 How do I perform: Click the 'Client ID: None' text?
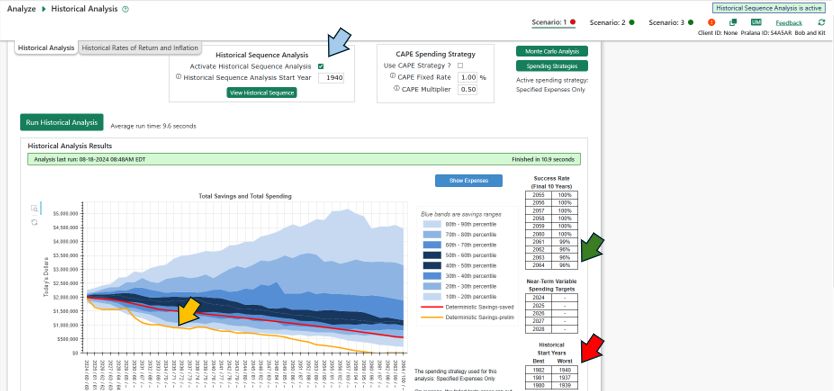pyautogui.click(x=718, y=33)
